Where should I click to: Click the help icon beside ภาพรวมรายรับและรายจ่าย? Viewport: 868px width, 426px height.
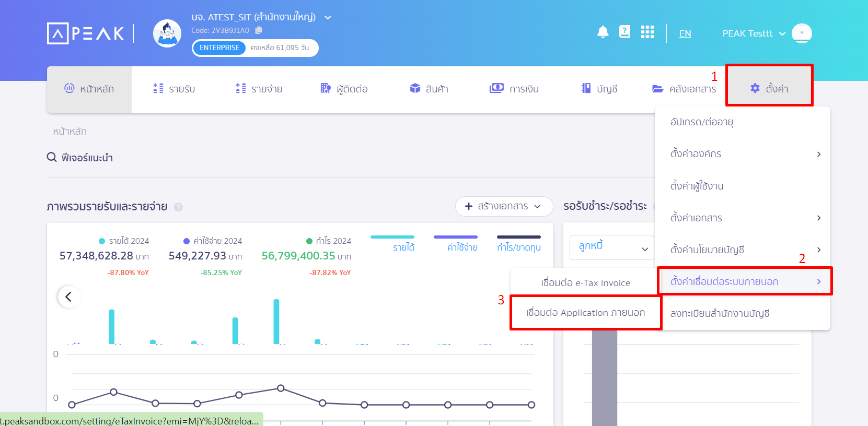[x=178, y=207]
